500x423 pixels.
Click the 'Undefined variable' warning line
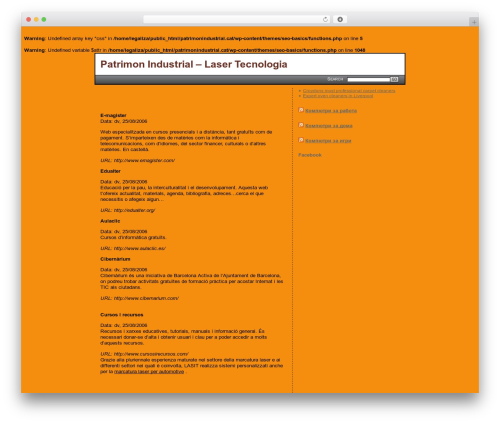[195, 50]
